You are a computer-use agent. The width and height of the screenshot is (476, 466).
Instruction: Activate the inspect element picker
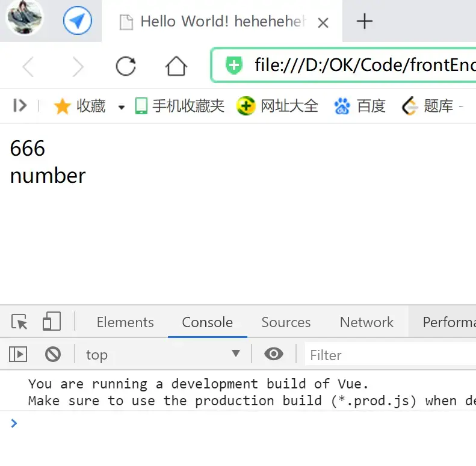[19, 322]
